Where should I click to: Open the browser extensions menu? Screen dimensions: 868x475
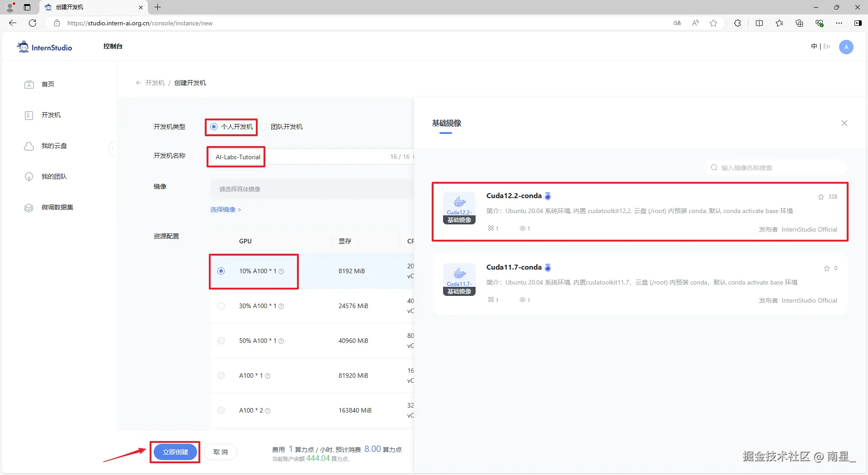737,23
